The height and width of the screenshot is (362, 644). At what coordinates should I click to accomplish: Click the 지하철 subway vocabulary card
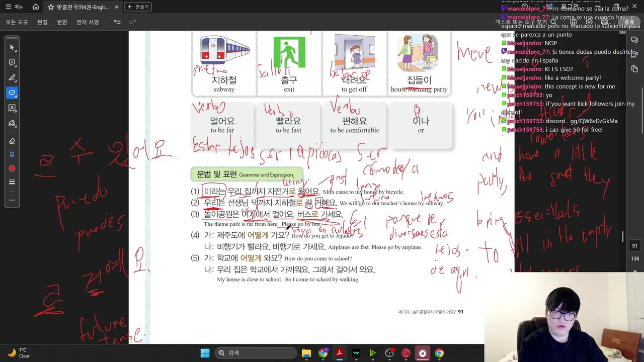224,63
